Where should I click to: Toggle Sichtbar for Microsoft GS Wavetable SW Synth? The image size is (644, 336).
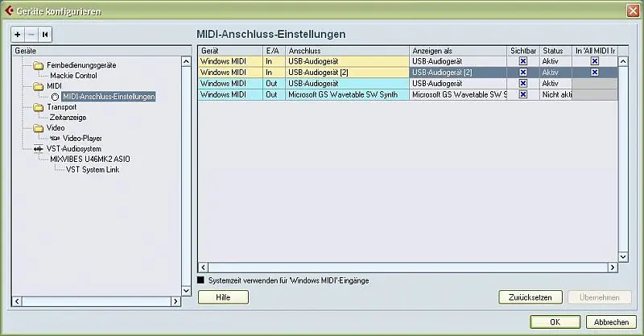point(522,94)
